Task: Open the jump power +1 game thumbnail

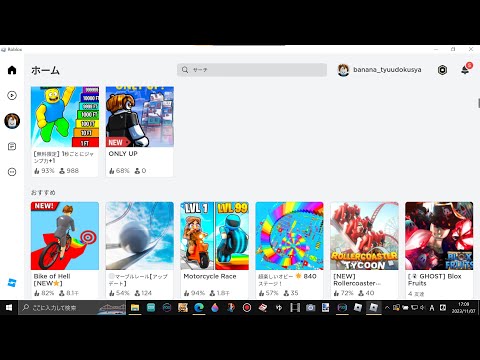Action: (65, 117)
